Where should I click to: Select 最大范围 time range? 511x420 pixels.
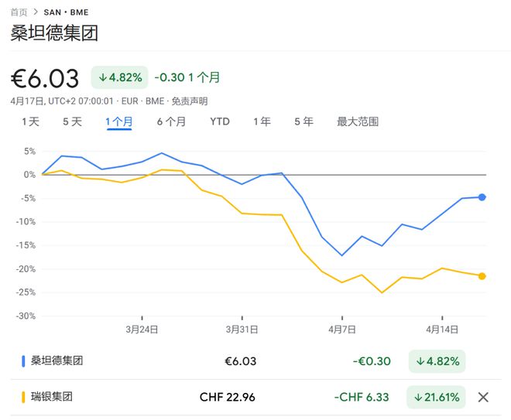(x=358, y=121)
